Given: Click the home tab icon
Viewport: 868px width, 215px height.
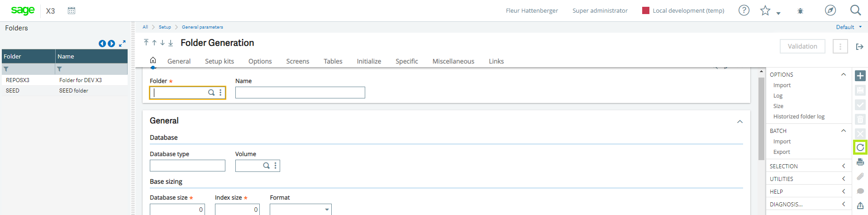Looking at the screenshot, I should (x=153, y=60).
